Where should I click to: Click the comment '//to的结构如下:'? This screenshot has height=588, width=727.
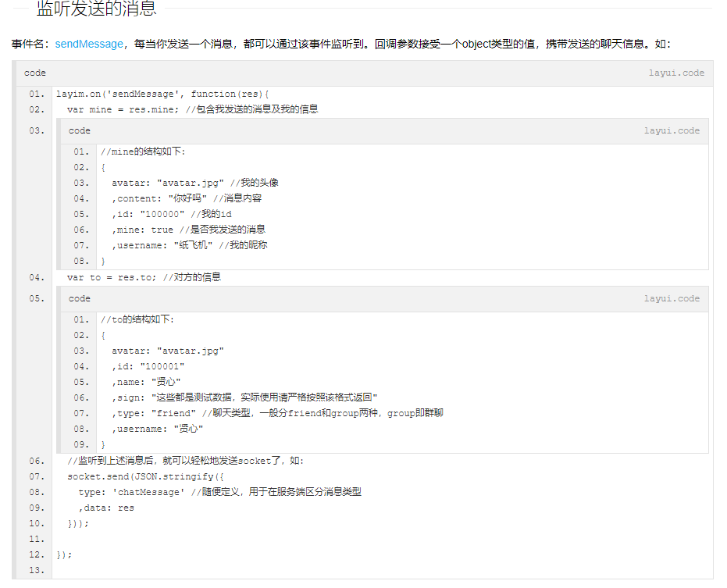(x=137, y=319)
